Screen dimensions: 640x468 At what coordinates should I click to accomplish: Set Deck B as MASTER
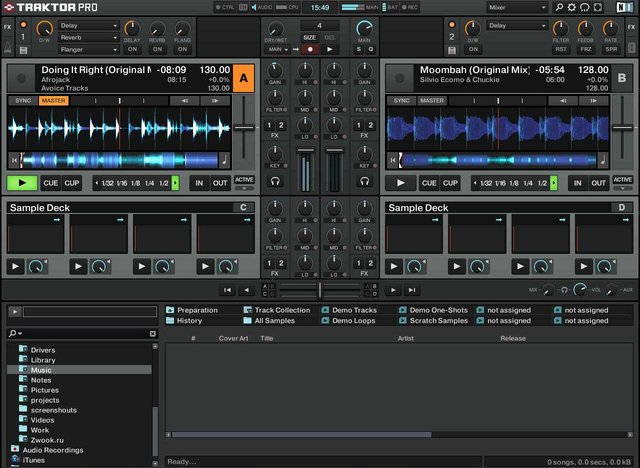[432, 101]
